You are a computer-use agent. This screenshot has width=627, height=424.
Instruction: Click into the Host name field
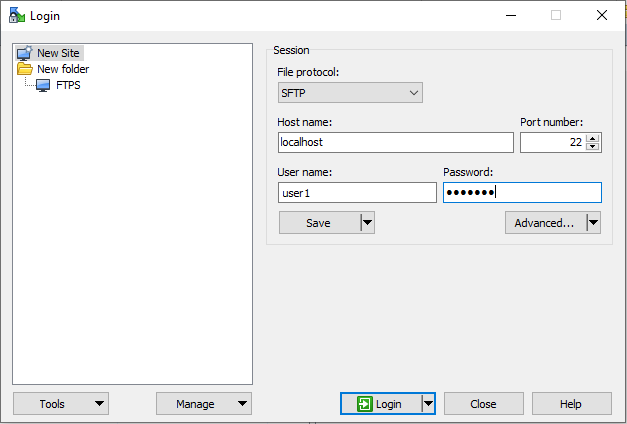pos(395,142)
